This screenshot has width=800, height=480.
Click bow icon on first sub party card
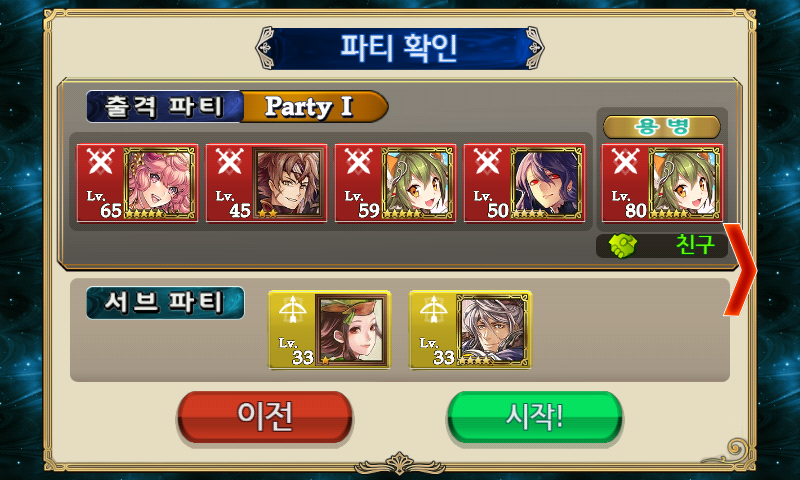(292, 309)
